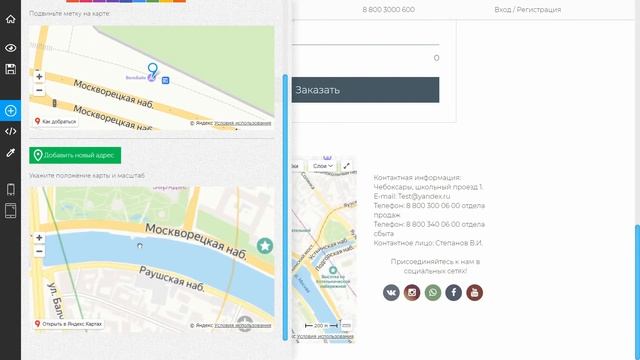
Task: Click 'Контактное лицо: Степанов В.И.' text
Action: pyautogui.click(x=428, y=243)
